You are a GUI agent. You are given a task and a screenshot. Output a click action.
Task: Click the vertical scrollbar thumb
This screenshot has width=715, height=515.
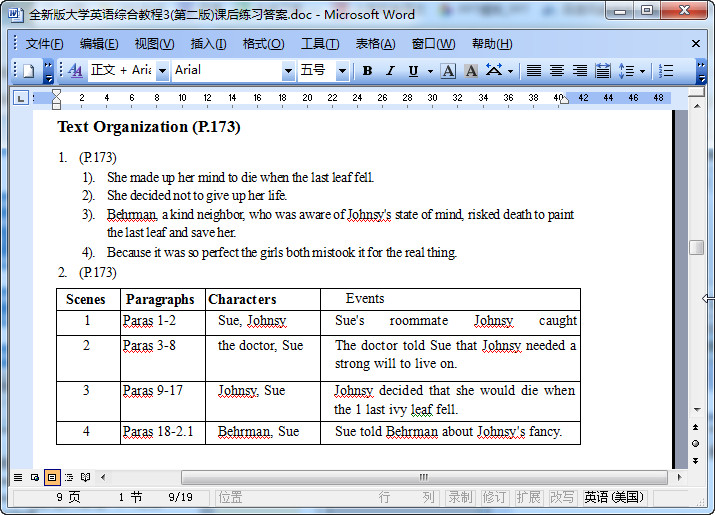click(x=696, y=247)
